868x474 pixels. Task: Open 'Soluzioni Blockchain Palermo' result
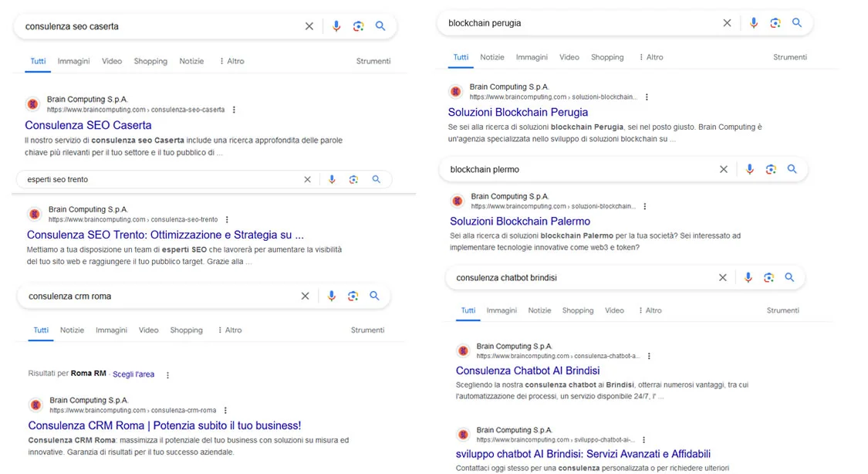point(520,222)
